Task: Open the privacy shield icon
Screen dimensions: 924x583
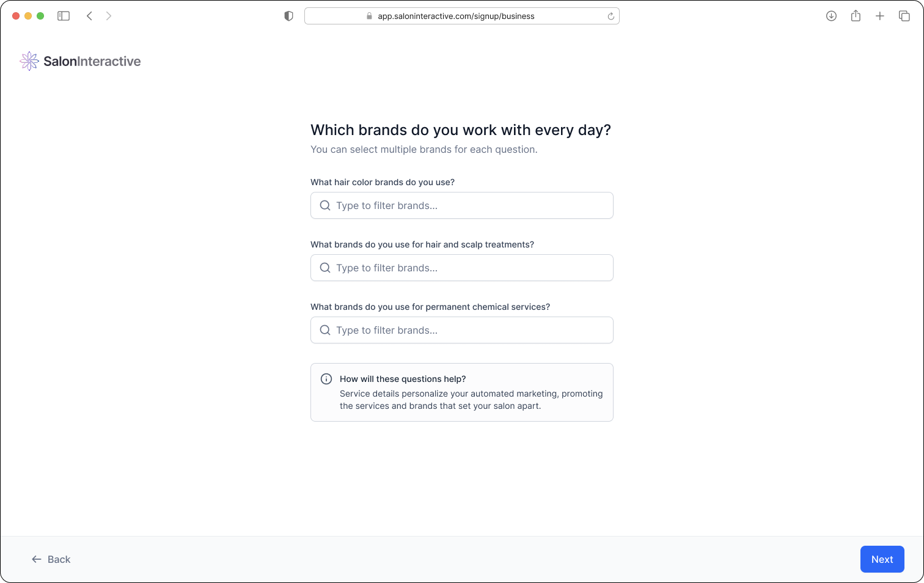Action: pos(289,16)
